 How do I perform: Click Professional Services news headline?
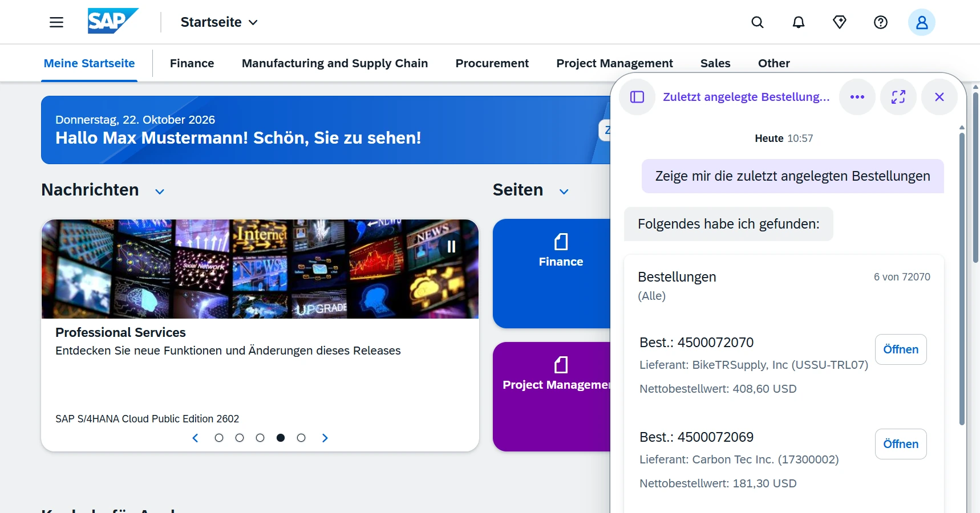click(120, 332)
